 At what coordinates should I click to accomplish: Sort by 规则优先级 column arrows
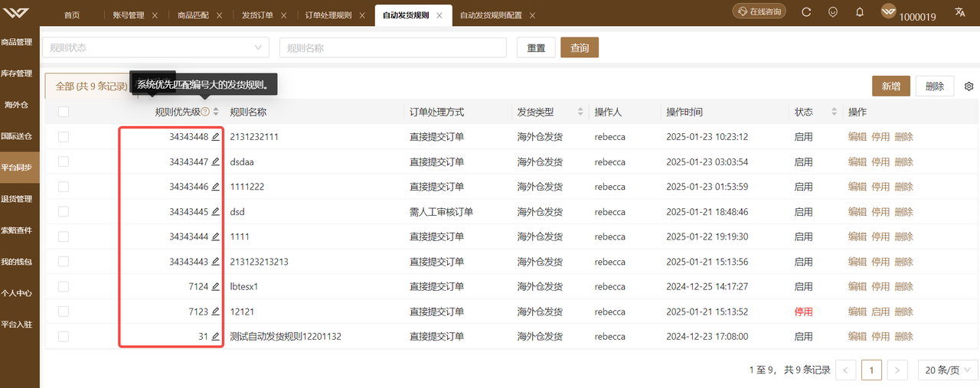(216, 112)
